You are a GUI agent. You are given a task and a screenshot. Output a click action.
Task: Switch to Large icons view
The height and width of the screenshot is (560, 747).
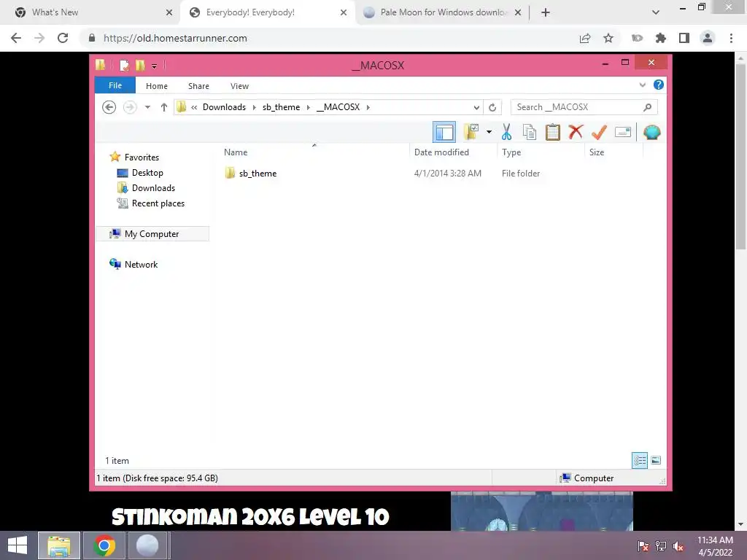(x=656, y=460)
